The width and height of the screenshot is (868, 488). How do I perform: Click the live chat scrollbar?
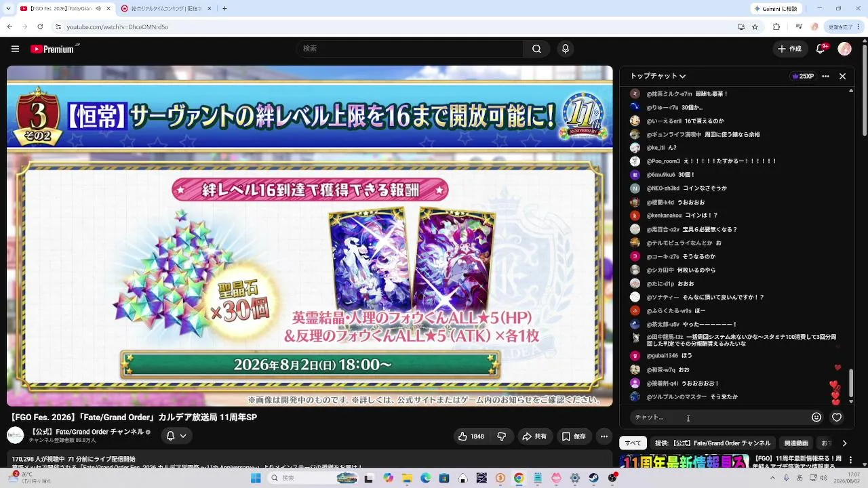click(851, 383)
